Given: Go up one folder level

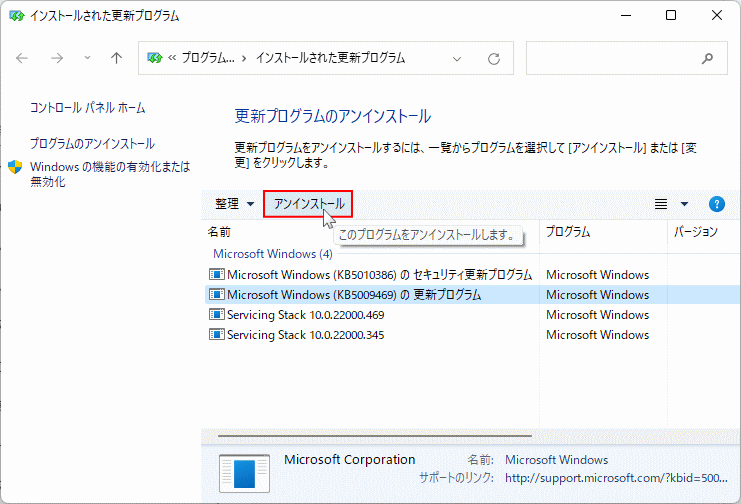Looking at the screenshot, I should tap(116, 58).
